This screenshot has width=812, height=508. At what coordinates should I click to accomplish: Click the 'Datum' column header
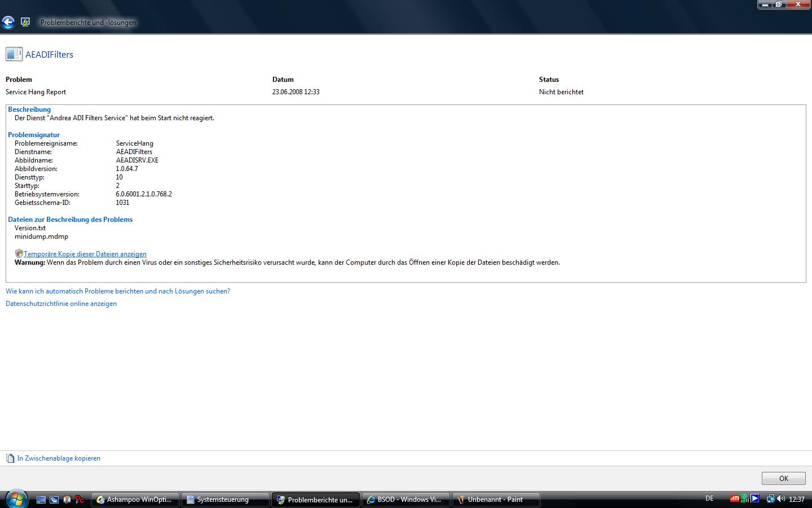click(x=283, y=80)
